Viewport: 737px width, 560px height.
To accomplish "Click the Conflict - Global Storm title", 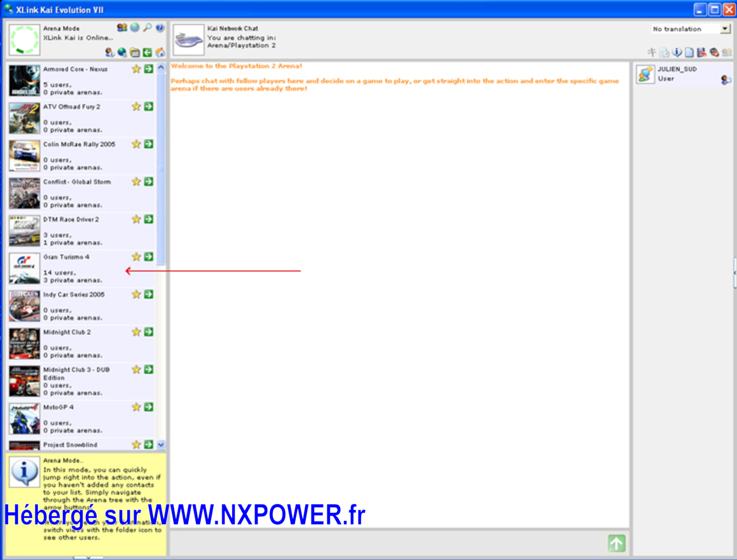I will [x=77, y=182].
